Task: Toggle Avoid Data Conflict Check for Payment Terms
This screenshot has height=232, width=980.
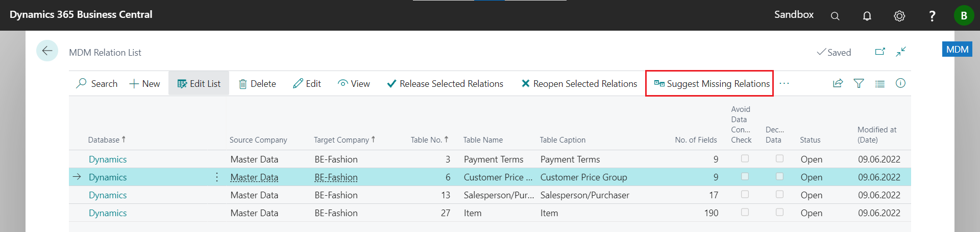Action: [x=745, y=158]
